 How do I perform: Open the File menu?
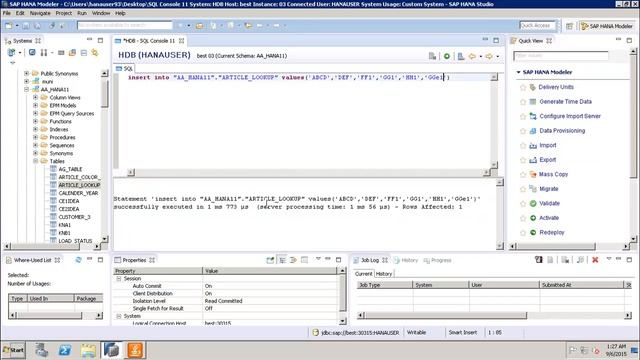pyautogui.click(x=7, y=13)
